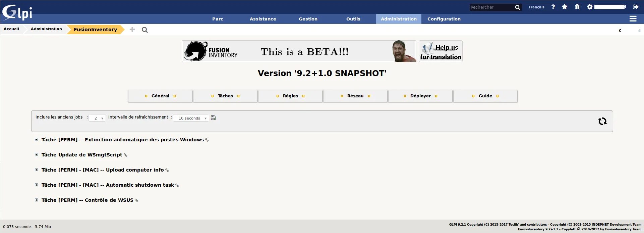
Task: Open the help question mark icon
Action: (553, 7)
